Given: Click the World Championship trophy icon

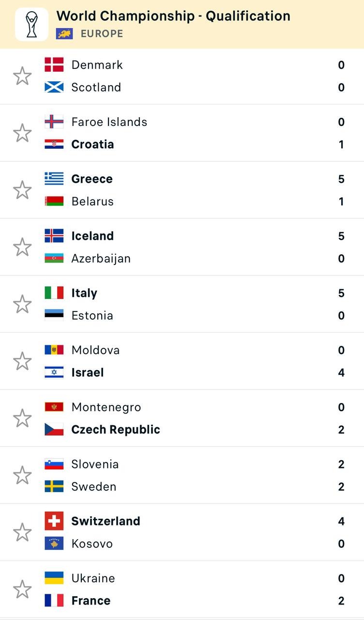Looking at the screenshot, I should [31, 24].
